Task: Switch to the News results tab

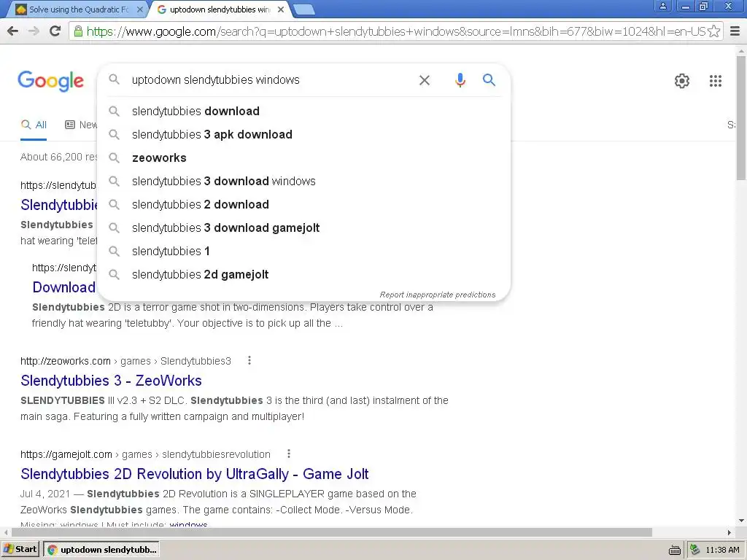Action: 81,125
